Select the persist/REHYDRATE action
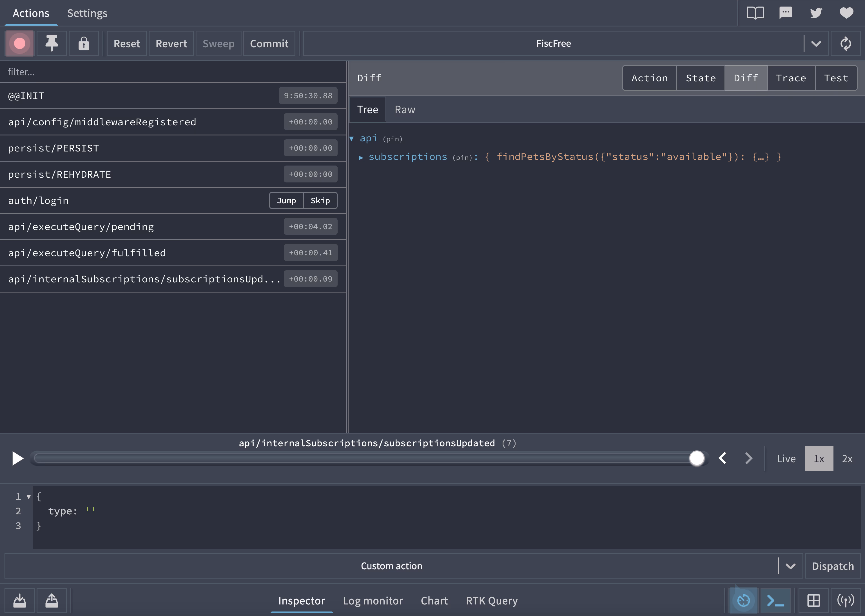 pyautogui.click(x=173, y=175)
